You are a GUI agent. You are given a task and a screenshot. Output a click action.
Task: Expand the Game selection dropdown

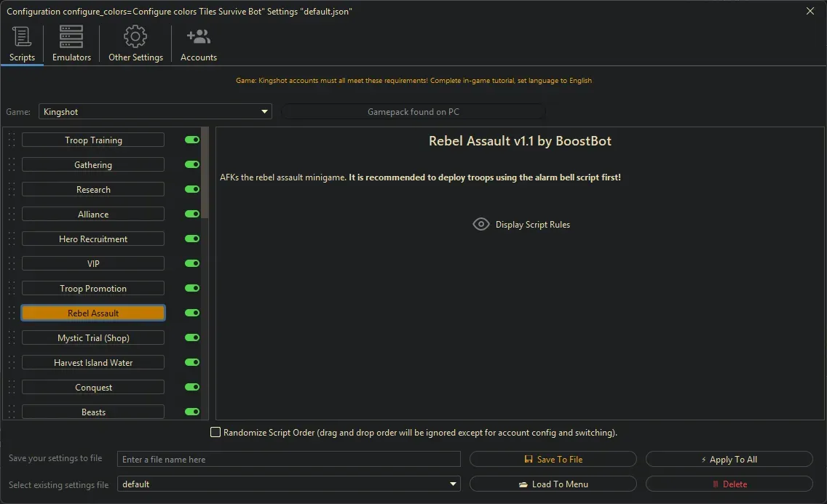click(264, 112)
